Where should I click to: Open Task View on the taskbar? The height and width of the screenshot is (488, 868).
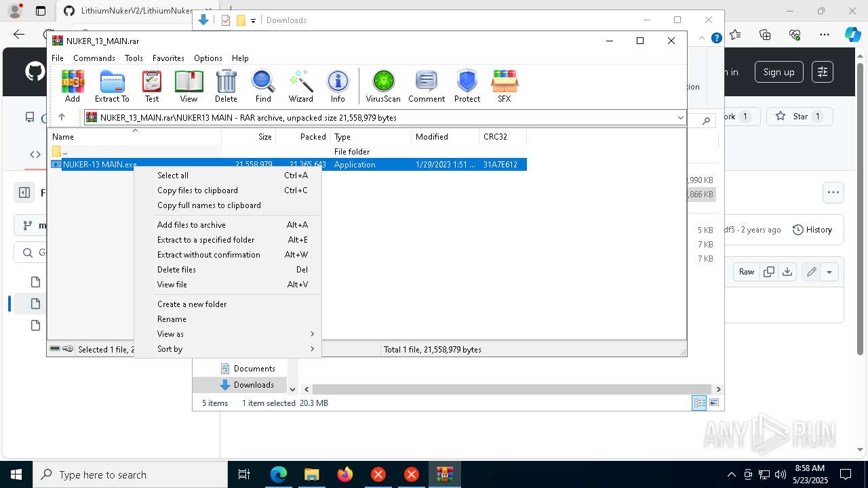click(244, 474)
